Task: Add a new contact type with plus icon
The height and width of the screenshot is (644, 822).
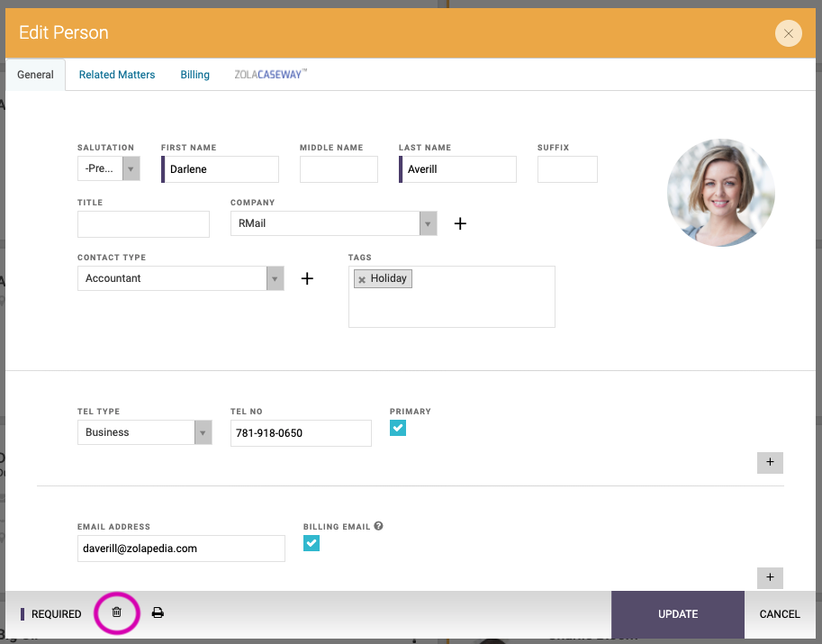Action: [307, 278]
